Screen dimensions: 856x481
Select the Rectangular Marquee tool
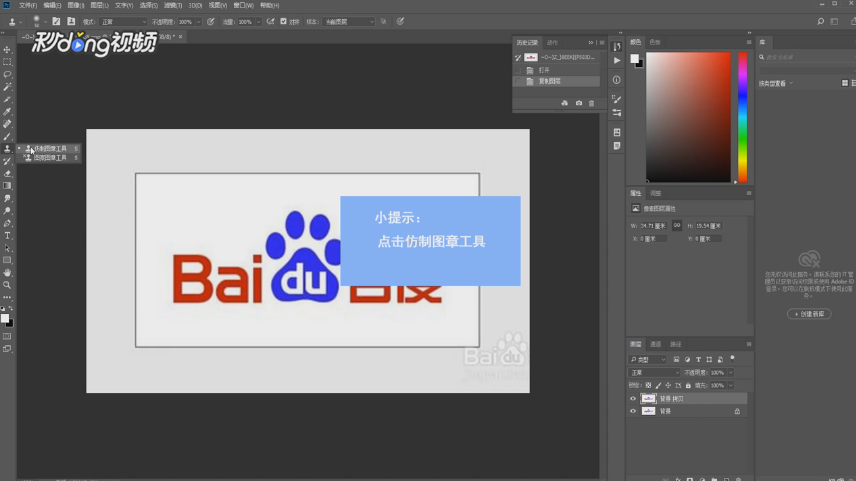point(7,62)
